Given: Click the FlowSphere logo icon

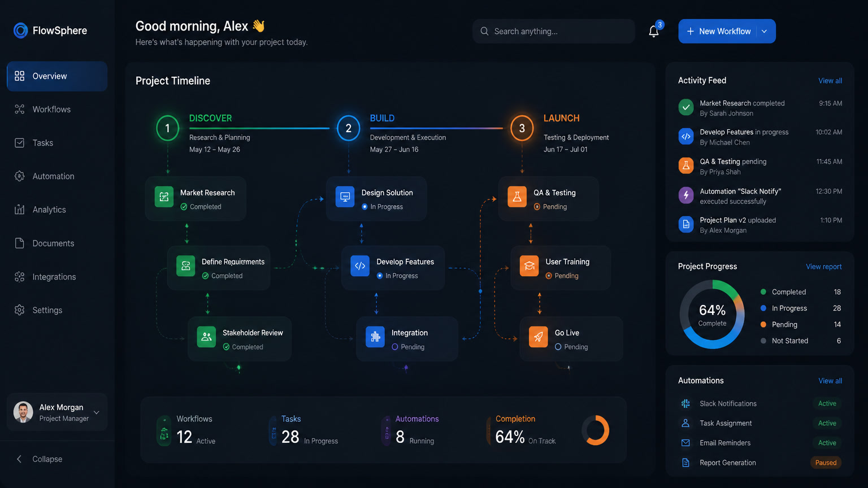Looking at the screenshot, I should click(x=20, y=30).
